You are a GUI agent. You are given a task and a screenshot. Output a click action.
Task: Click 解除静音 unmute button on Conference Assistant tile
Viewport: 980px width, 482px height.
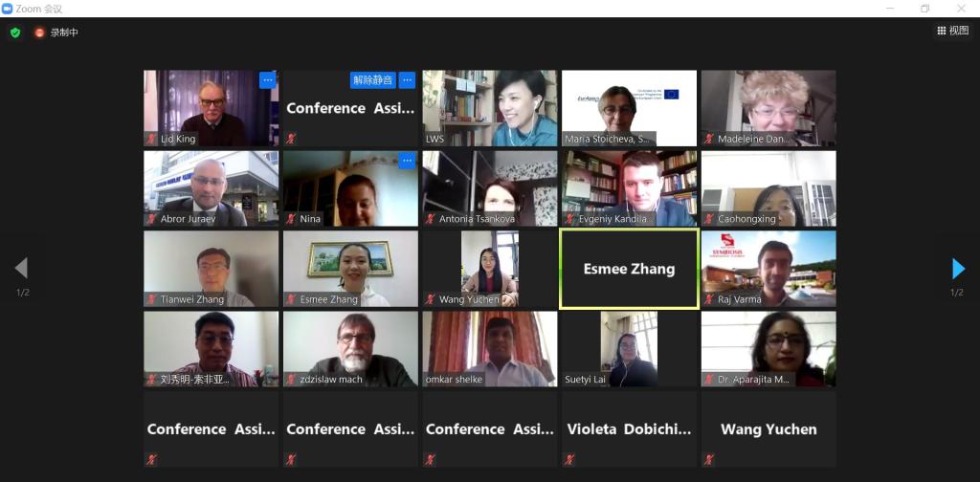[x=373, y=80]
